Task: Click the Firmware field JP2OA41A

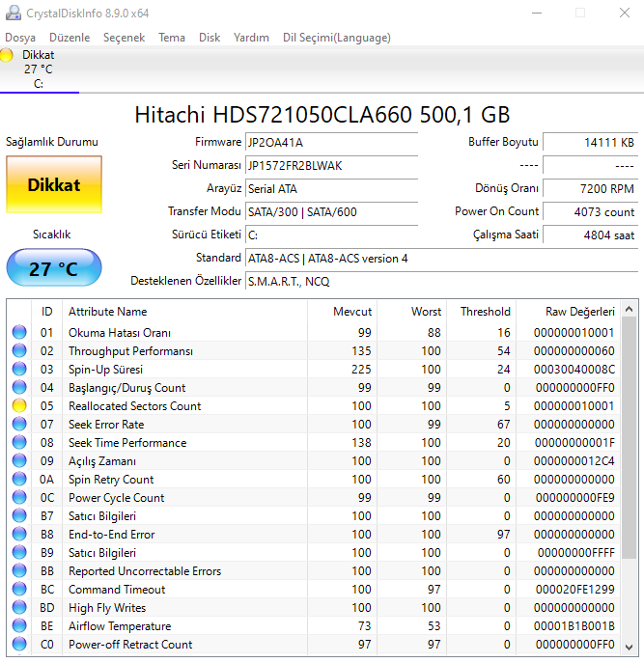Action: (x=331, y=143)
